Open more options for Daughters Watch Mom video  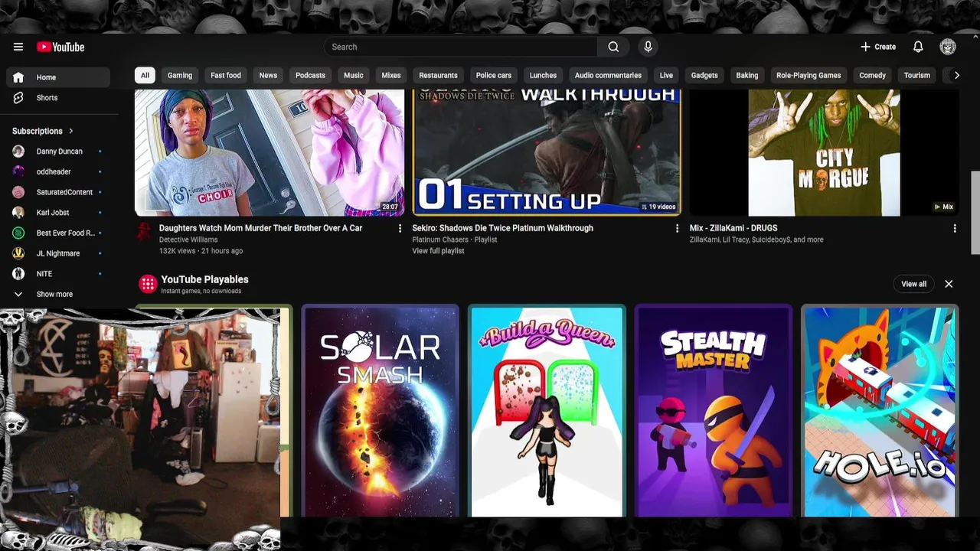pos(400,228)
